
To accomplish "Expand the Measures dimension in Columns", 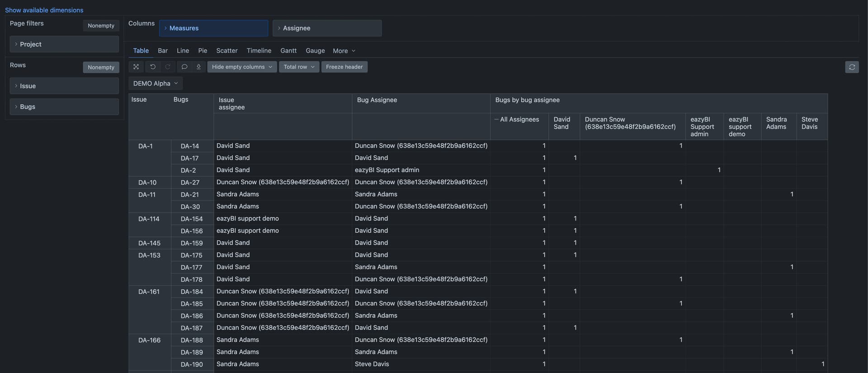I will coord(213,28).
